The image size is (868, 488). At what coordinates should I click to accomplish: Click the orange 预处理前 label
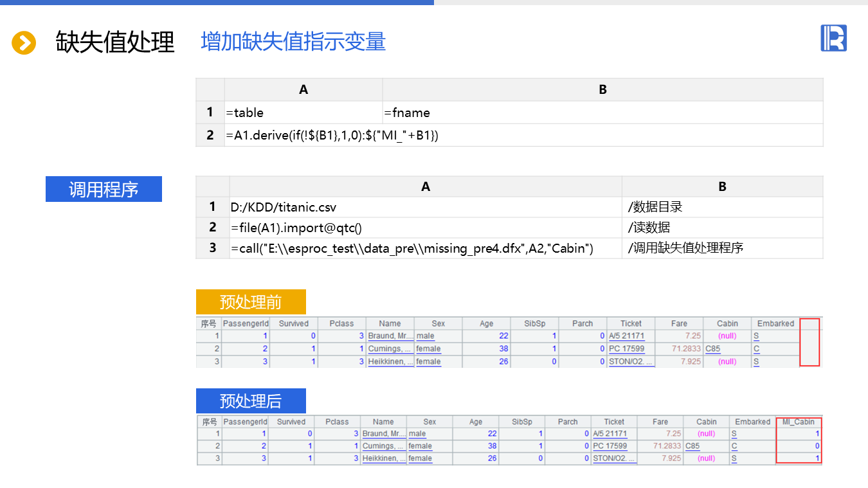pyautogui.click(x=251, y=302)
